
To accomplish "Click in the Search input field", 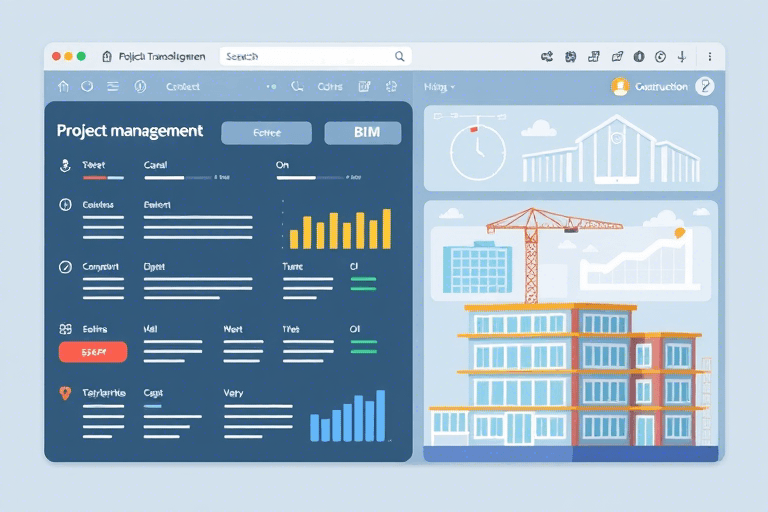I will [305, 57].
